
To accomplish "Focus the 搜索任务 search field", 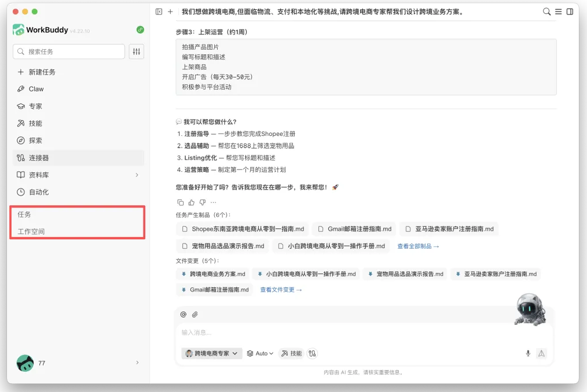I will coord(69,51).
